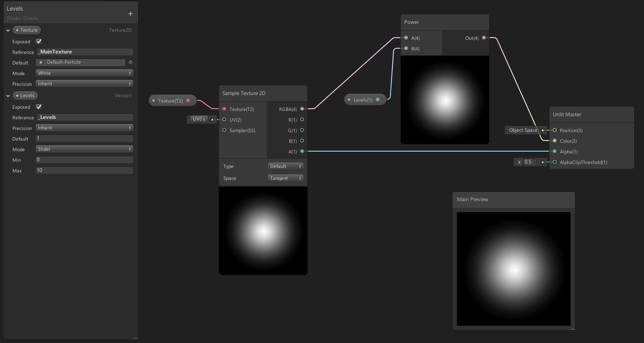Uncheck Exposed for the Texture property
644x343 pixels.
coord(39,42)
